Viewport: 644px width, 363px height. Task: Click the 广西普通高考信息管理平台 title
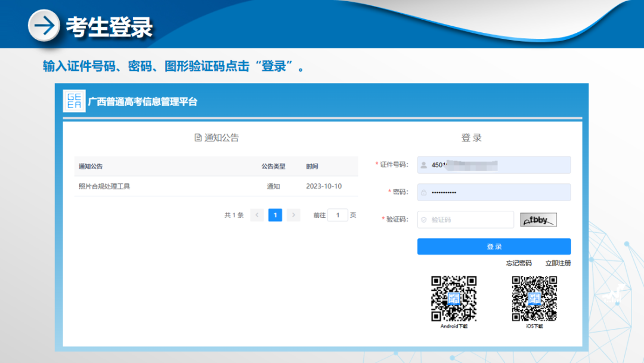[x=143, y=101]
